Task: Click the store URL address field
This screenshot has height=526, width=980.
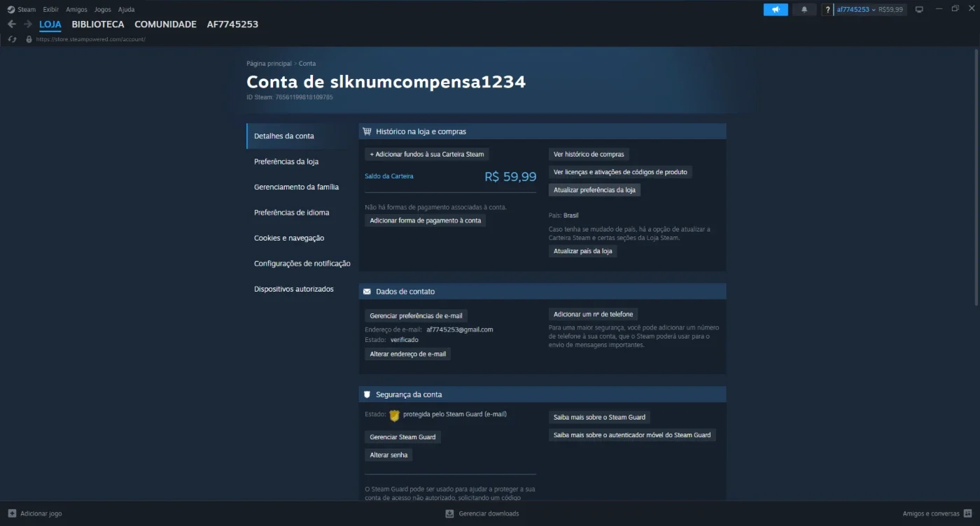Action: coord(90,39)
